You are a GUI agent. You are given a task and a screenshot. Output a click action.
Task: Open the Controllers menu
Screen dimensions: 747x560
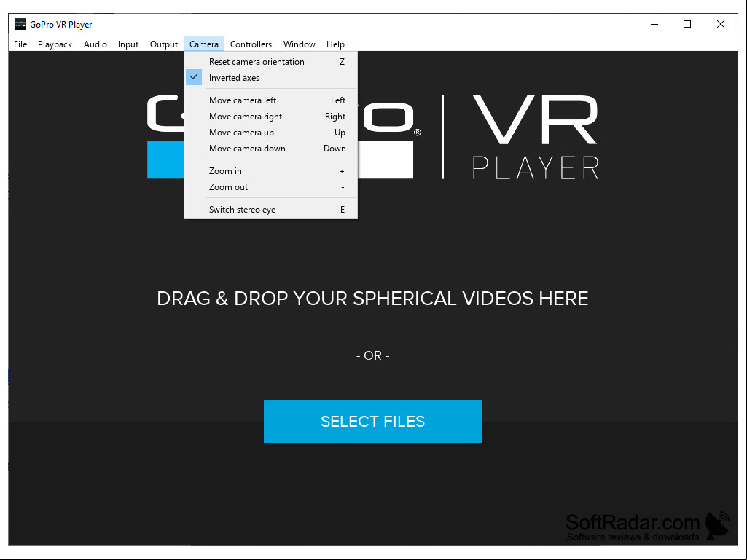coord(251,44)
